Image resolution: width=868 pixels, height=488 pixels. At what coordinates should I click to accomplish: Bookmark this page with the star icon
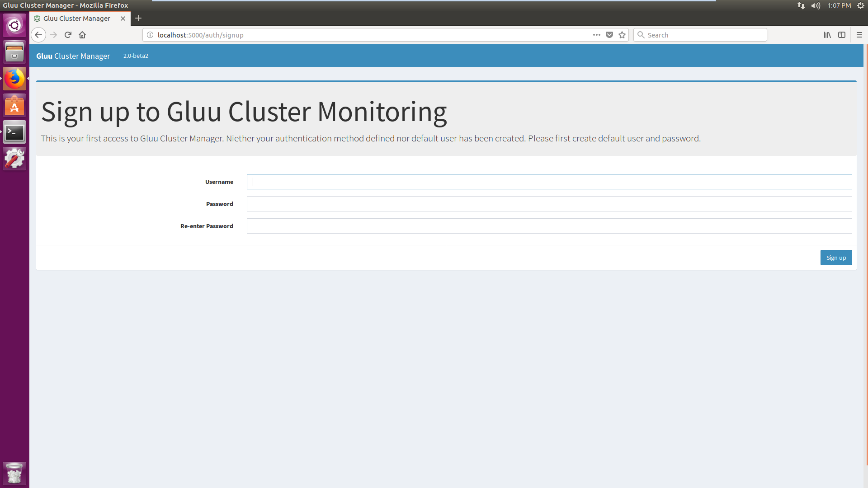click(622, 35)
